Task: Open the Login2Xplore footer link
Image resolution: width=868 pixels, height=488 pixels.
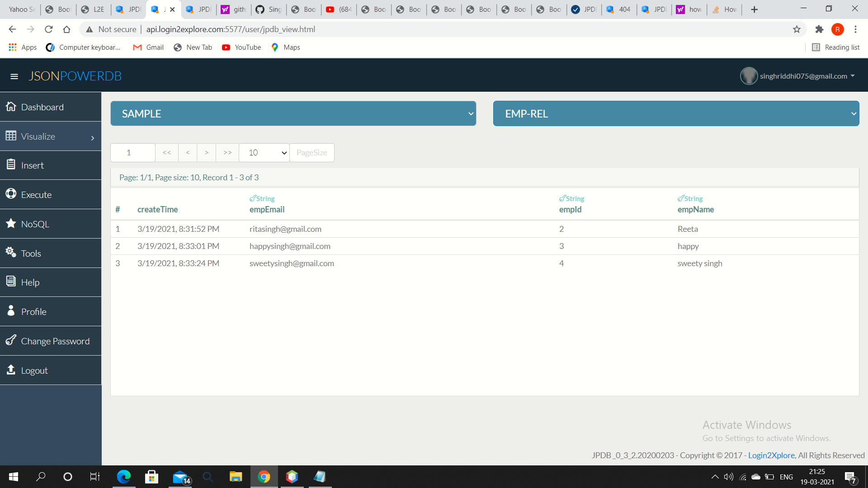Action: [x=771, y=455]
